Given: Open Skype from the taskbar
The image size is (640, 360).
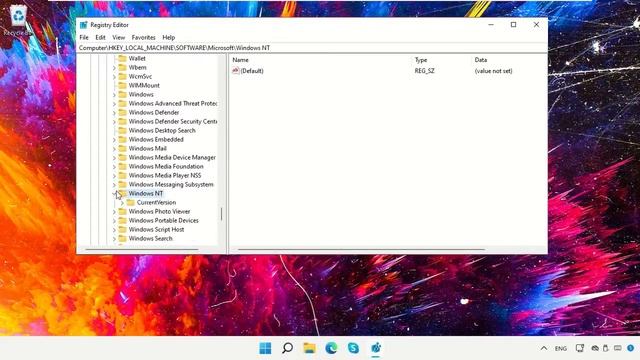Looking at the screenshot, I should pyautogui.click(x=353, y=348).
